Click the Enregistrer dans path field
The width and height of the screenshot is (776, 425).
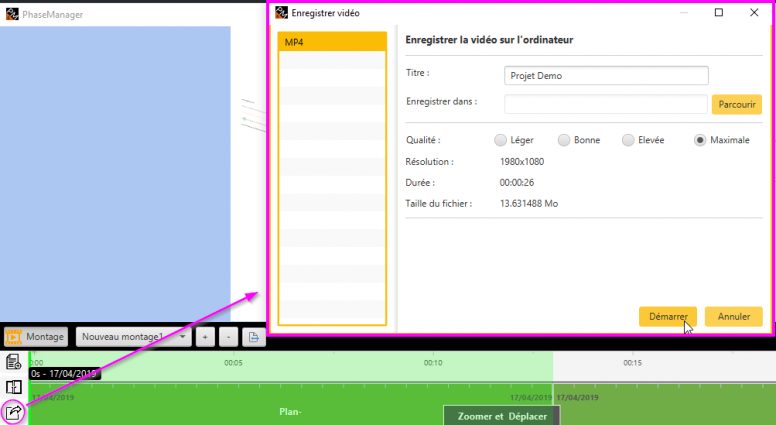pos(606,104)
